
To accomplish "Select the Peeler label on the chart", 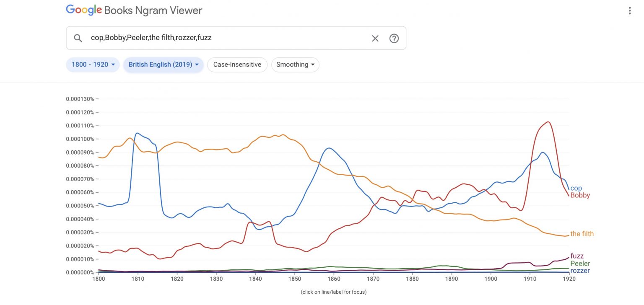I will [580, 264].
